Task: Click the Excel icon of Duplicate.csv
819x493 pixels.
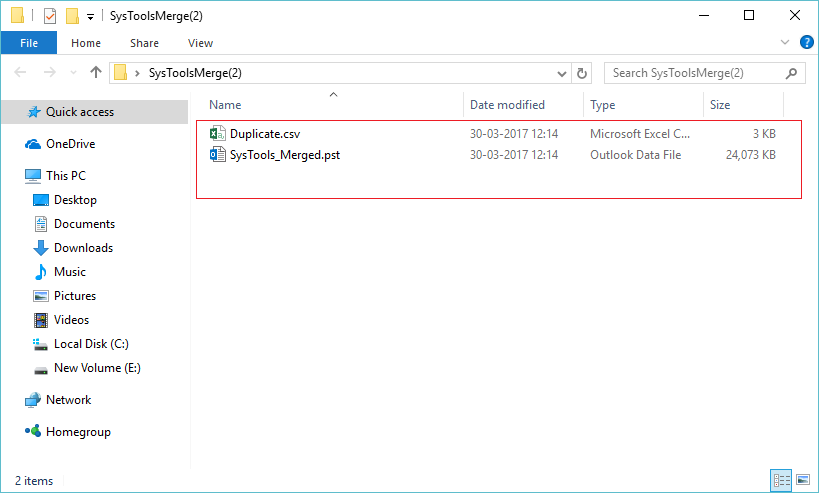Action: [217, 134]
